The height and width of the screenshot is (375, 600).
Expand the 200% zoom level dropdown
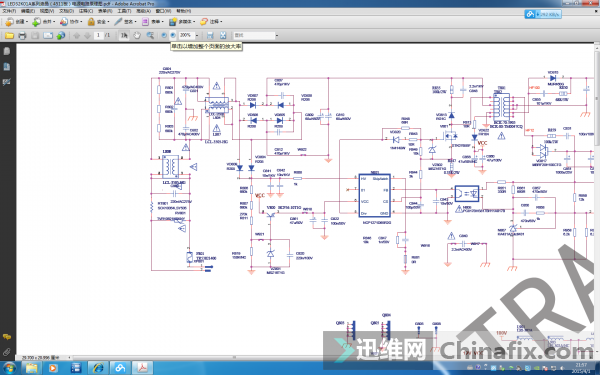[197, 36]
